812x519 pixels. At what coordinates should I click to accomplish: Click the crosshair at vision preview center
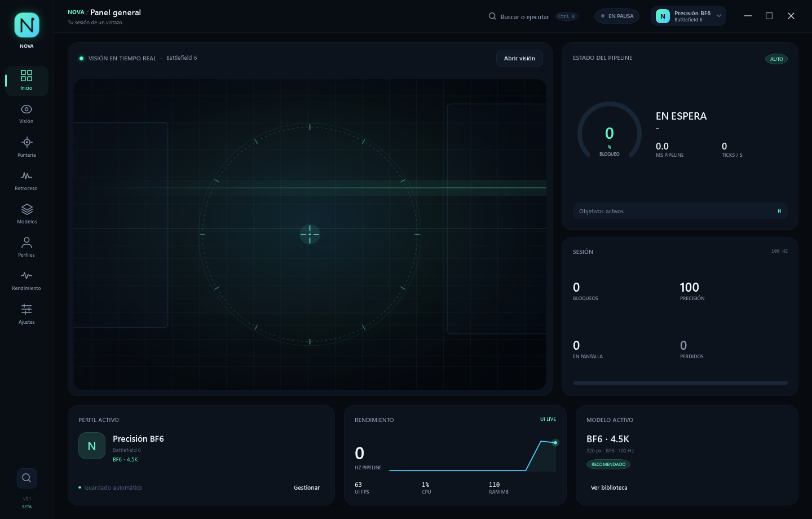[310, 234]
